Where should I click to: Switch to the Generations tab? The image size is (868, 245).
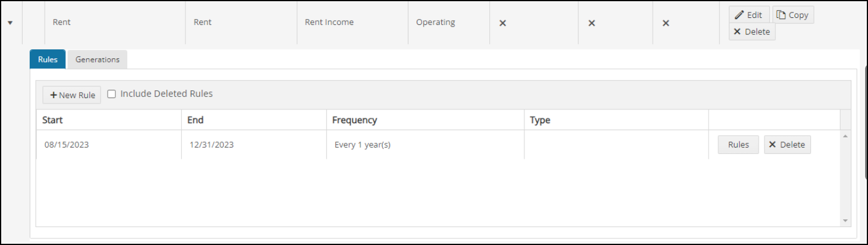coord(98,59)
